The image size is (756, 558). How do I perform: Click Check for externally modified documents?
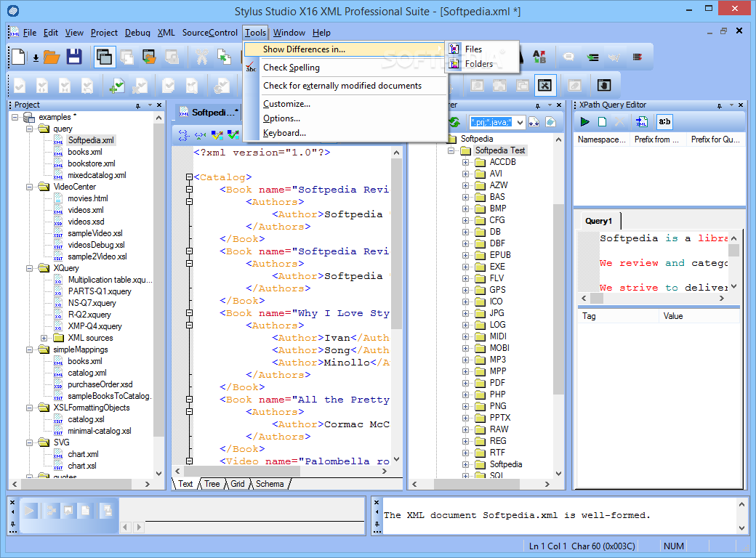pyautogui.click(x=345, y=86)
